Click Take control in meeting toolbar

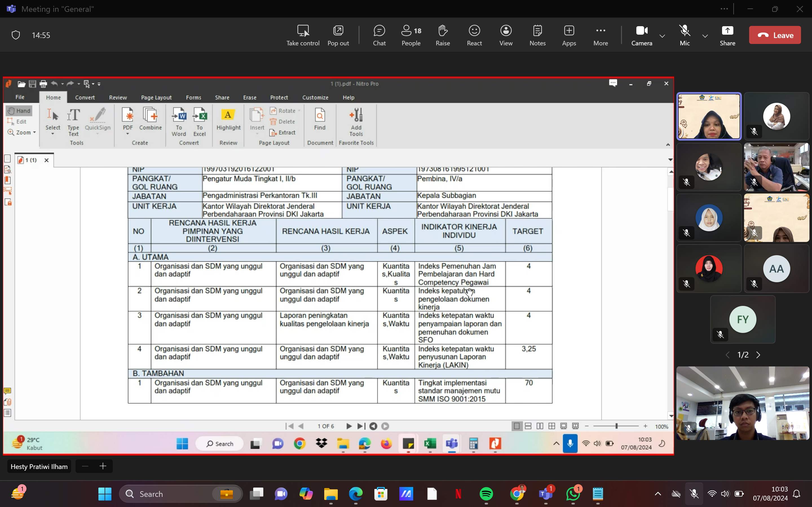[303, 35]
